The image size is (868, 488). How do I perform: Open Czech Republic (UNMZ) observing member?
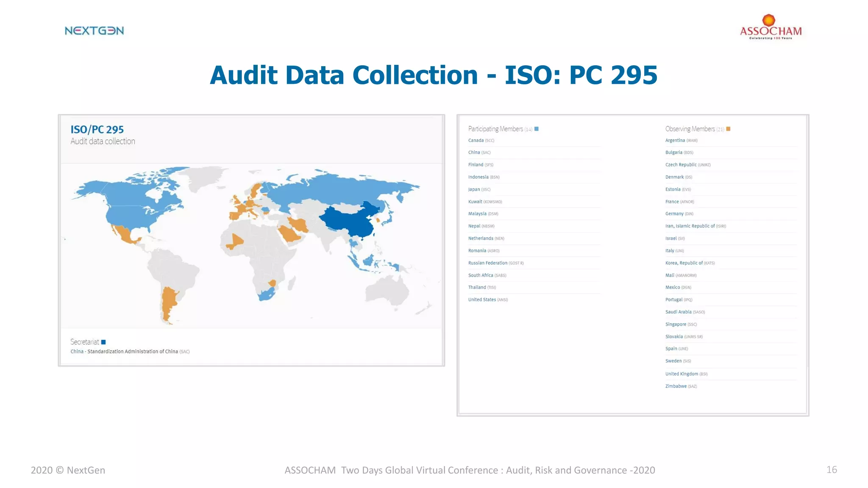tap(688, 165)
